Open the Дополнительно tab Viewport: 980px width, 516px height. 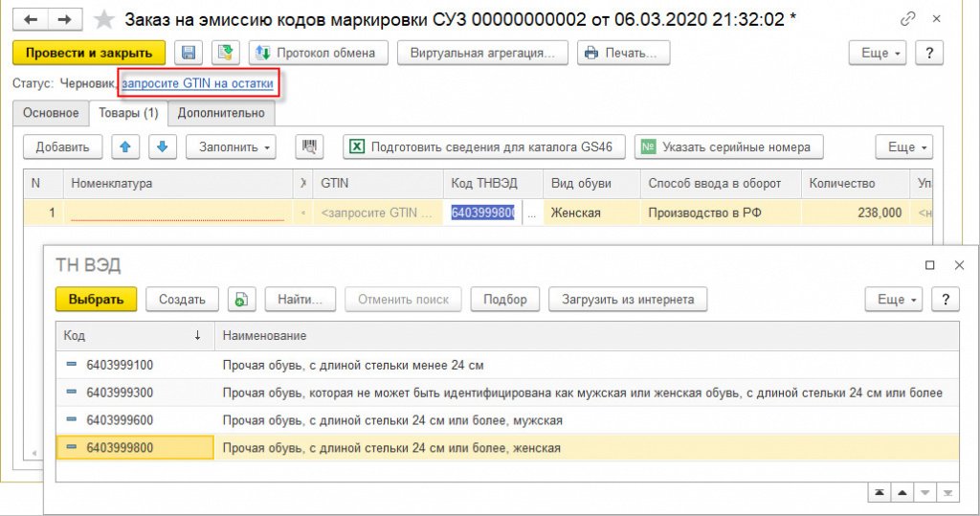(221, 113)
